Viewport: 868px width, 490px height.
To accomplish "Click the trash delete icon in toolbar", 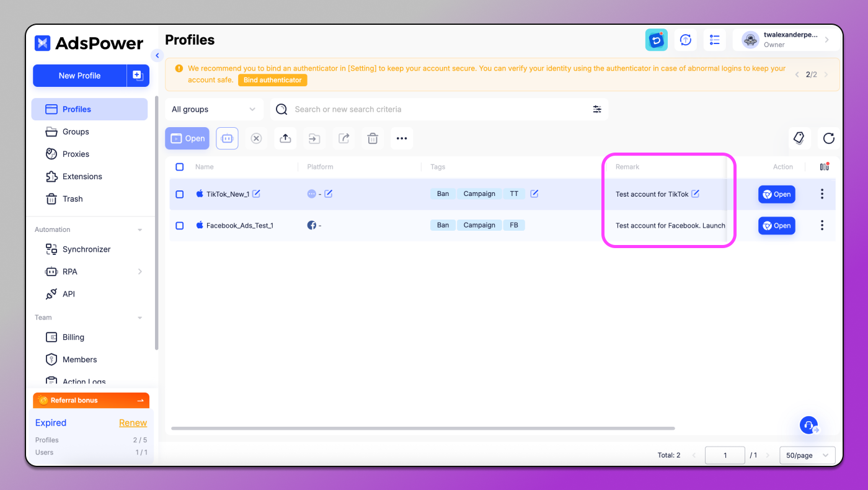I will [373, 138].
